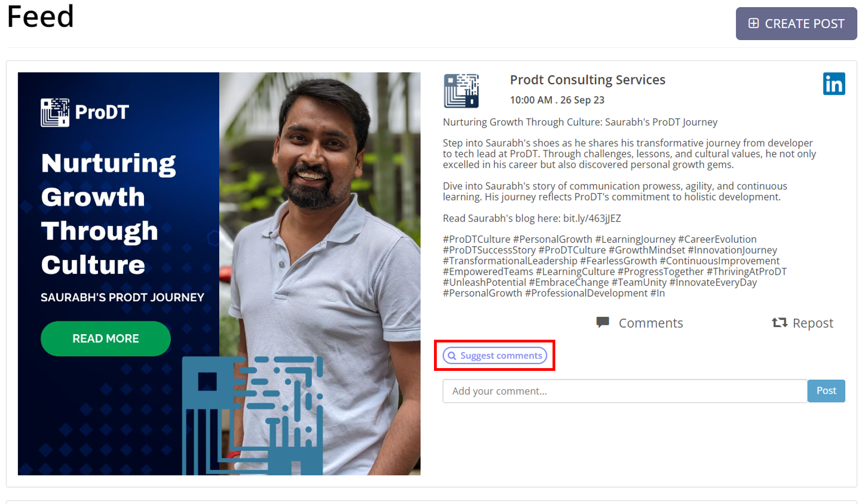Open the Prodt Consulting Services name
Screen dimensions: 868x504
(588, 80)
